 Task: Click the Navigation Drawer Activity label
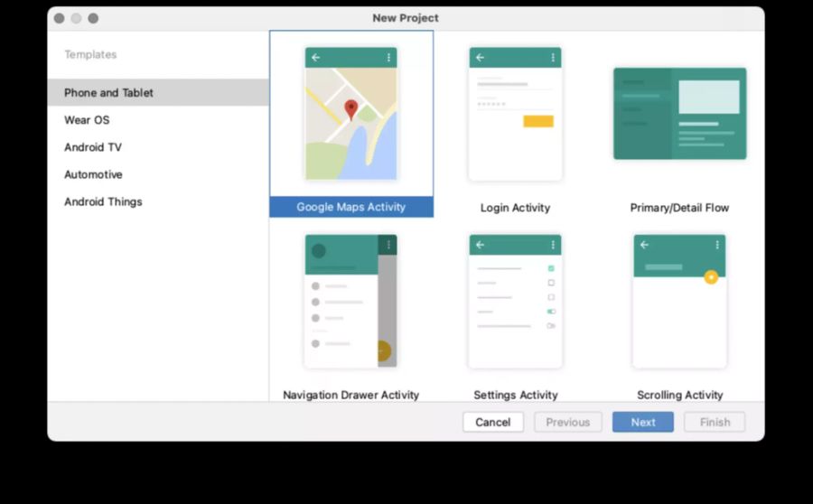[x=351, y=395]
